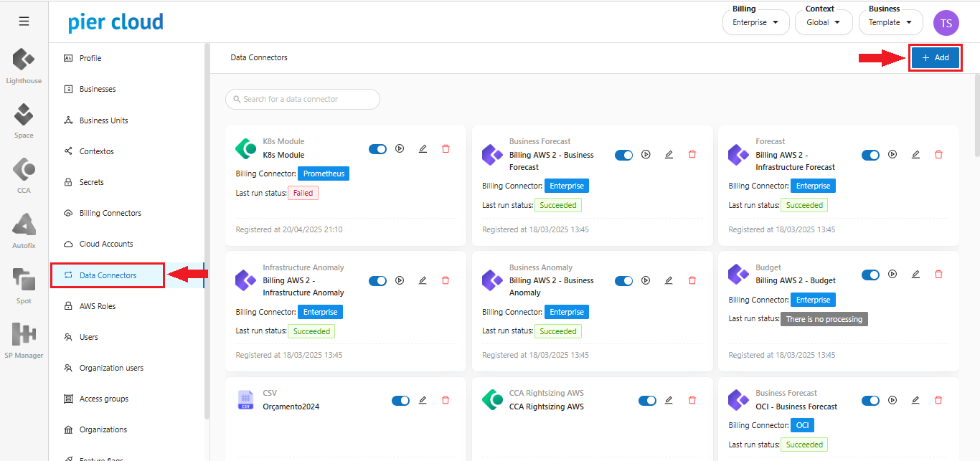Disable the K8s Module connector toggle
980x461 pixels.
coord(377,148)
